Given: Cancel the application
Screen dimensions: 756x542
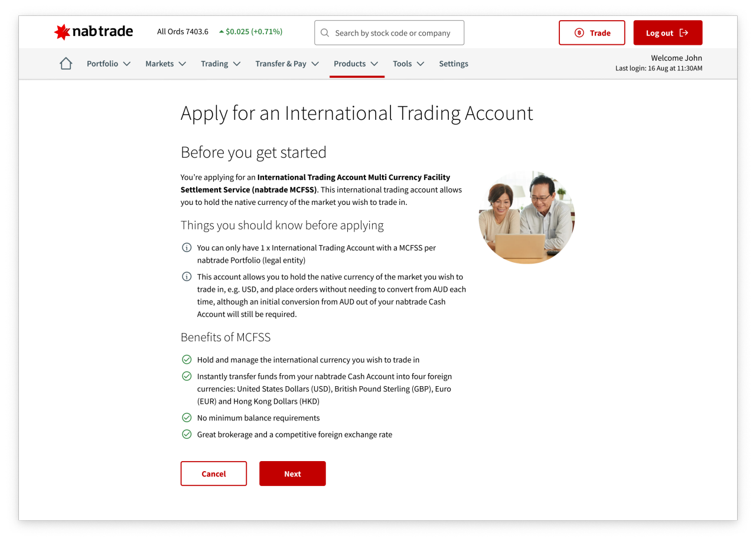Looking at the screenshot, I should [214, 474].
